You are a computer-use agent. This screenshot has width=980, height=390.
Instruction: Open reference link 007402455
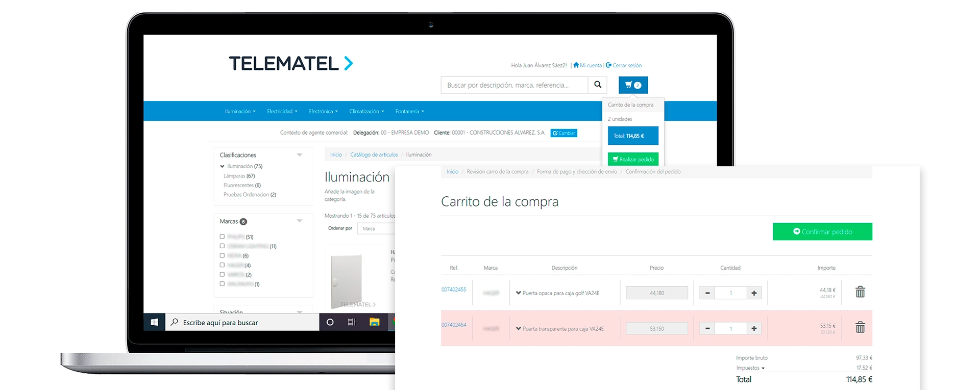tap(454, 290)
